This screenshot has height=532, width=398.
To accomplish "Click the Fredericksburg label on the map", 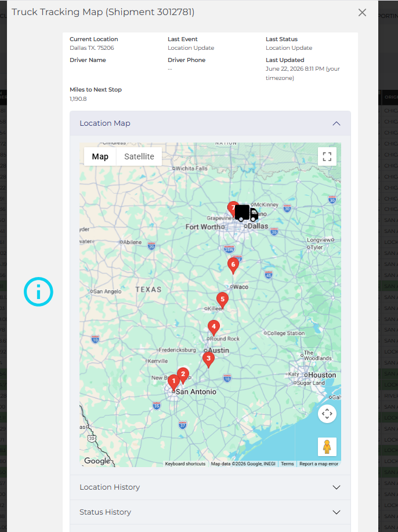I will click(x=178, y=350).
